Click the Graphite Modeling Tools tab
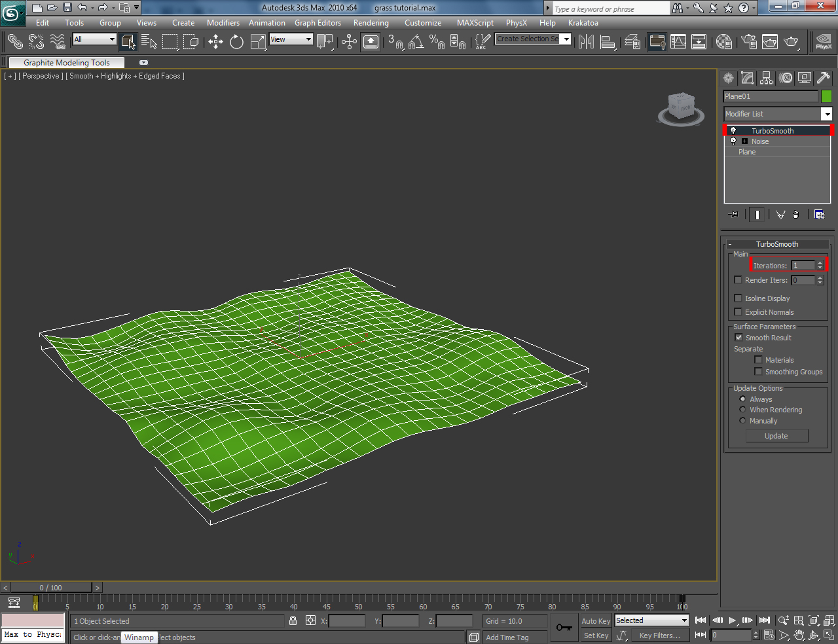The height and width of the screenshot is (644, 838). 65,62
